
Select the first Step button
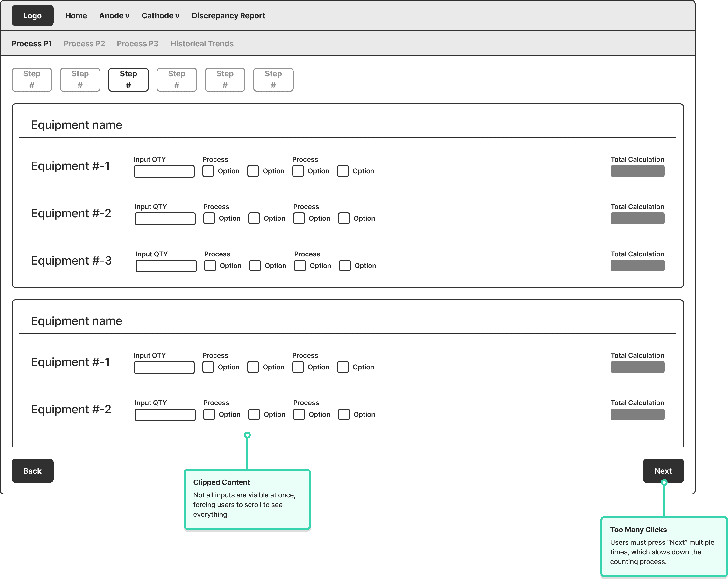(32, 79)
